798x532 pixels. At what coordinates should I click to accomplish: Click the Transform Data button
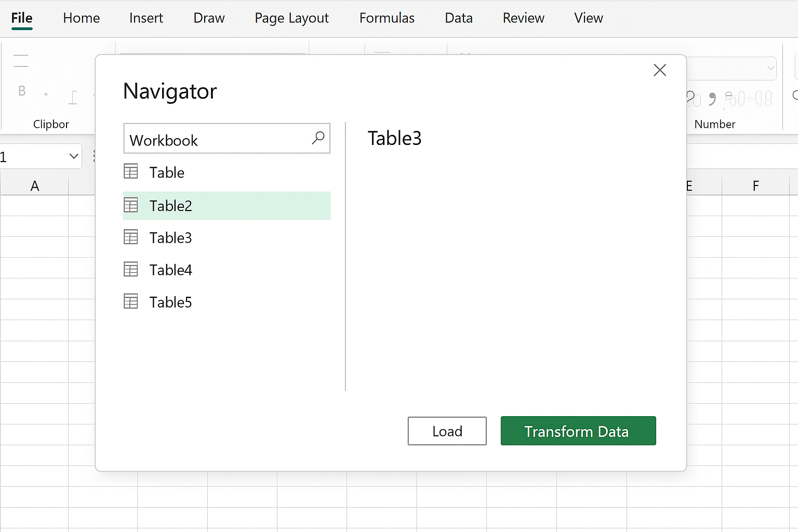[578, 431]
